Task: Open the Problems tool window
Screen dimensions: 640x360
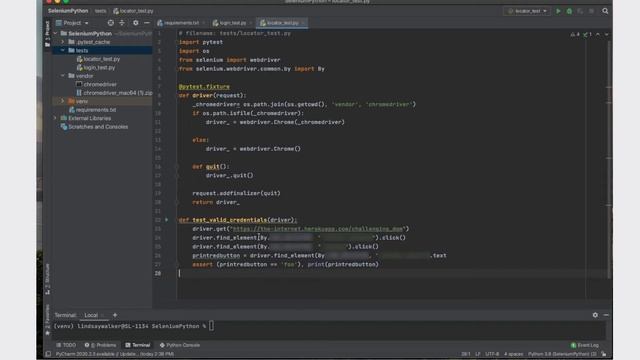Action: click(x=100, y=345)
